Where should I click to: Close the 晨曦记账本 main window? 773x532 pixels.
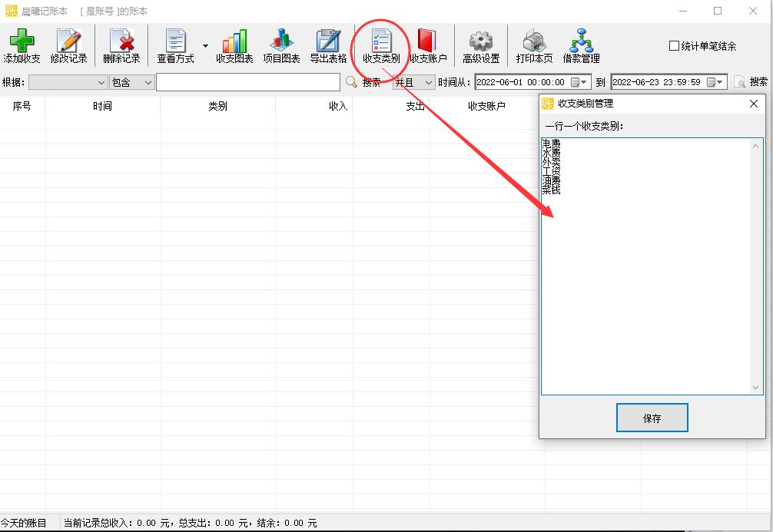click(753, 11)
